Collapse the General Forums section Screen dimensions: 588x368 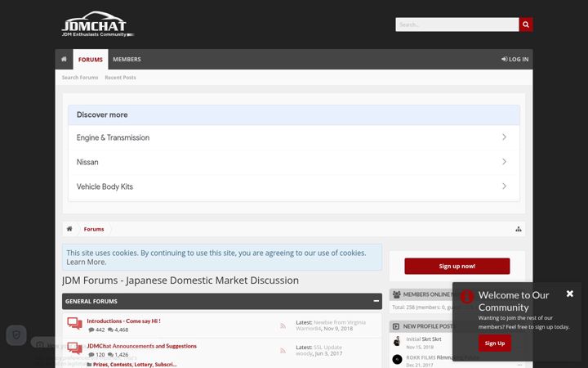point(376,301)
